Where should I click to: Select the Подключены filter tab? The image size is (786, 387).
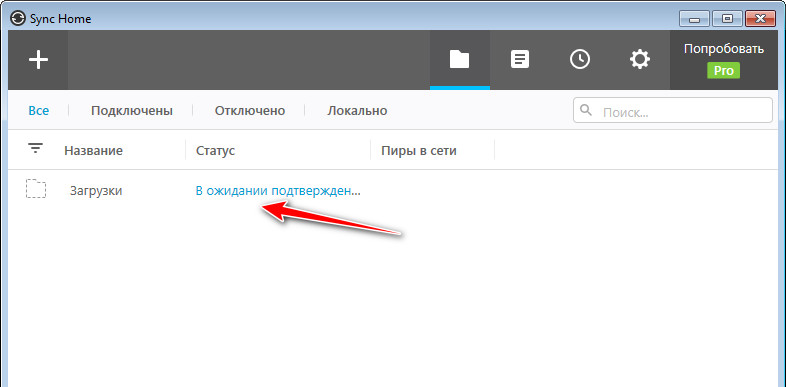[132, 111]
